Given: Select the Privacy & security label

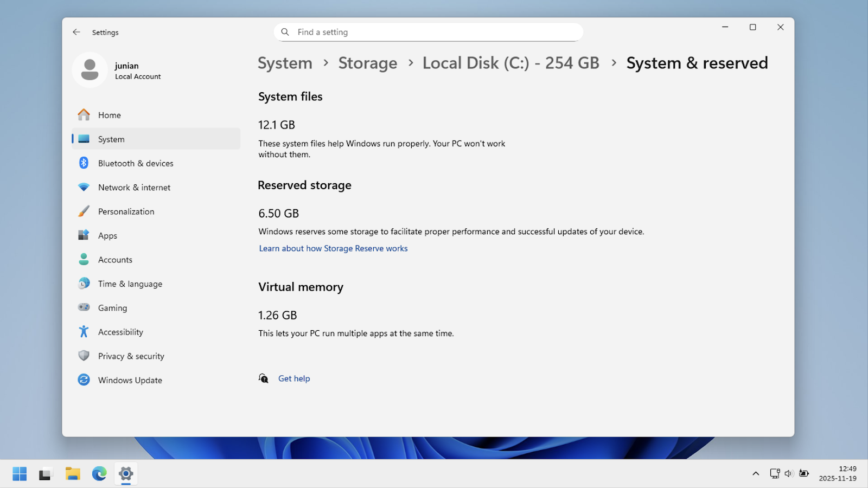Looking at the screenshot, I should pyautogui.click(x=131, y=356).
